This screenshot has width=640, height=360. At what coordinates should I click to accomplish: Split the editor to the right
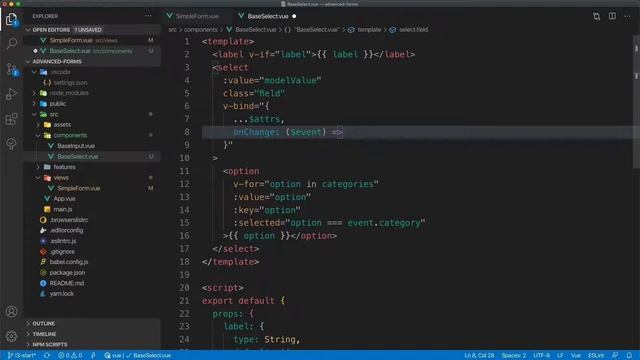[612, 16]
